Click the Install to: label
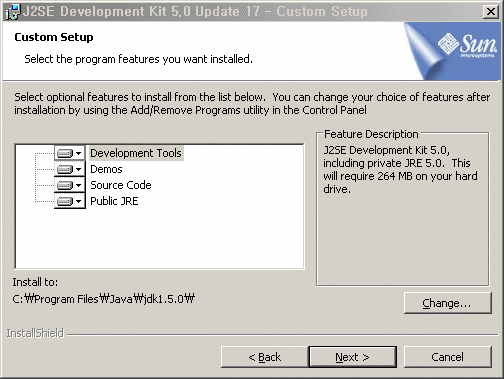Viewport: 504px width, 379px height. [35, 282]
